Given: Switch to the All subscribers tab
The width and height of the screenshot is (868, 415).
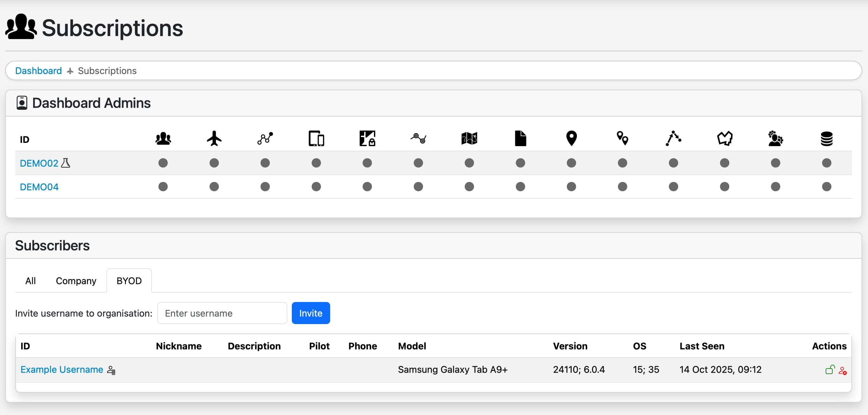Looking at the screenshot, I should pos(30,281).
